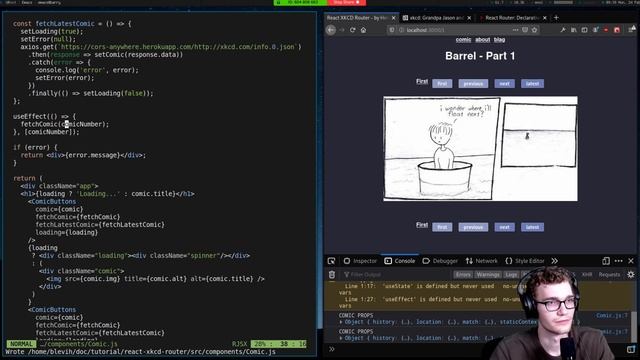Switch to the Console tab
640x360 pixels.
400,261
